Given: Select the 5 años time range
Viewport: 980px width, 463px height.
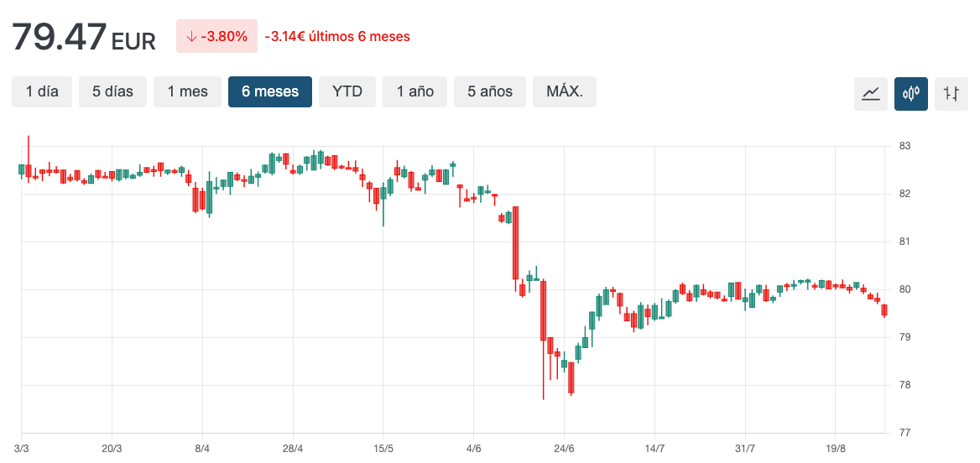Looking at the screenshot, I should 490,91.
